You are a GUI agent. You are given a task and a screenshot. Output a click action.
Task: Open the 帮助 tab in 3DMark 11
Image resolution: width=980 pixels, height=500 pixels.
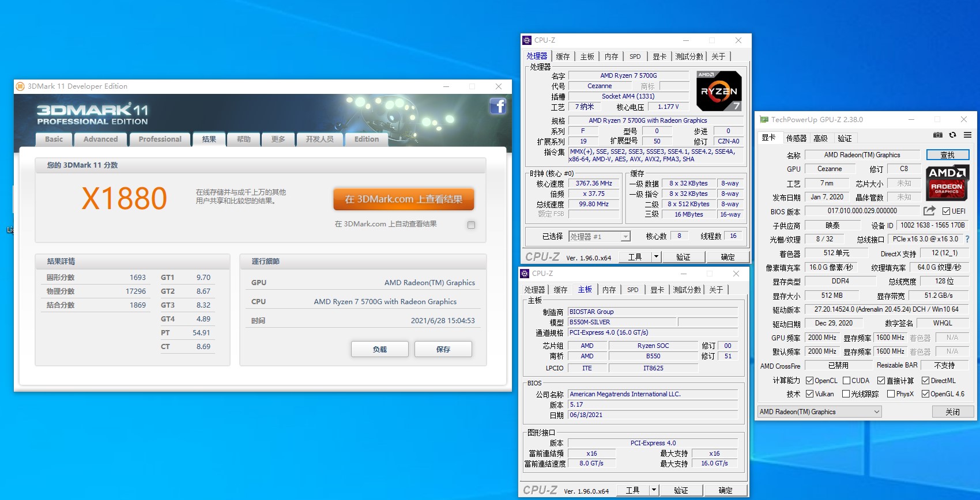(x=243, y=139)
